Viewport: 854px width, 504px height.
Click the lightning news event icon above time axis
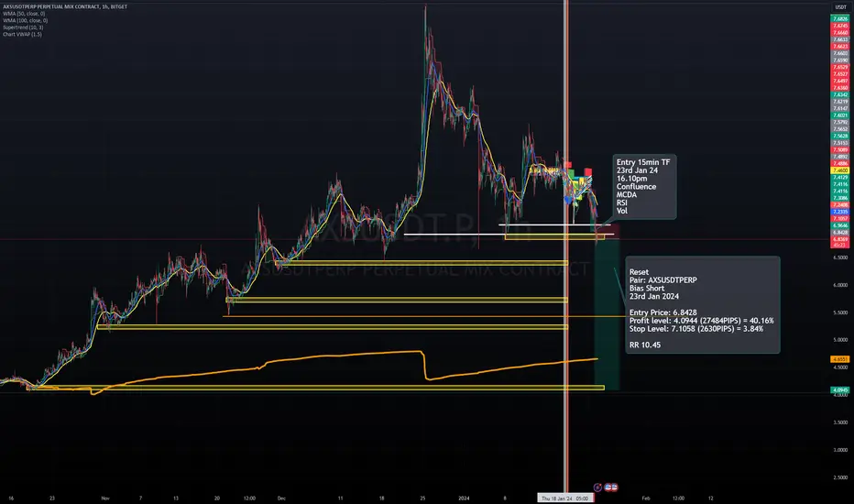[x=597, y=488]
